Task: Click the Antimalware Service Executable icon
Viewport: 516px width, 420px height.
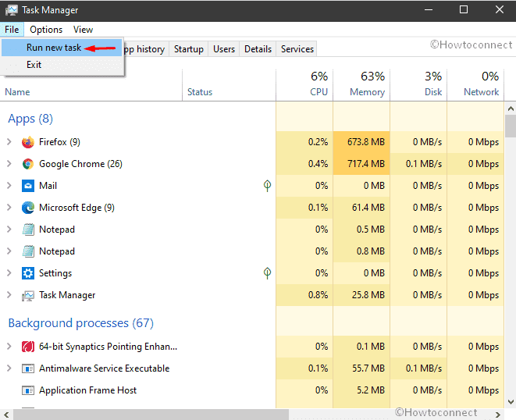Action: 28,368
